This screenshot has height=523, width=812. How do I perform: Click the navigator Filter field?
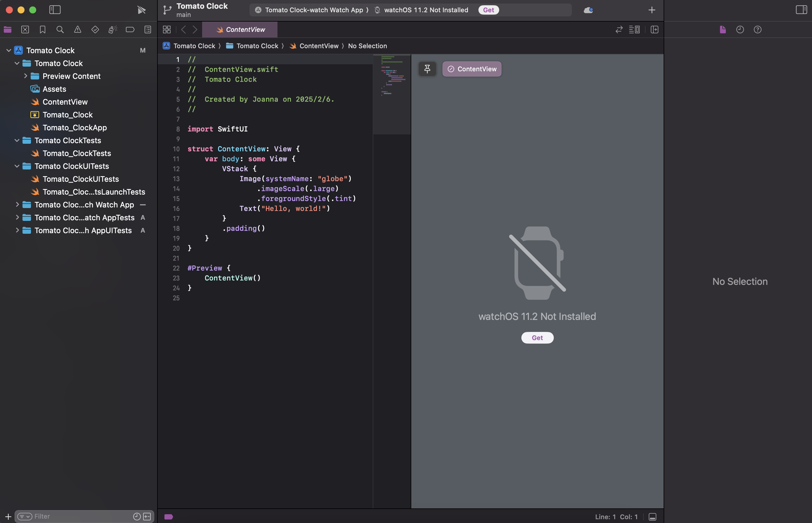(84, 517)
